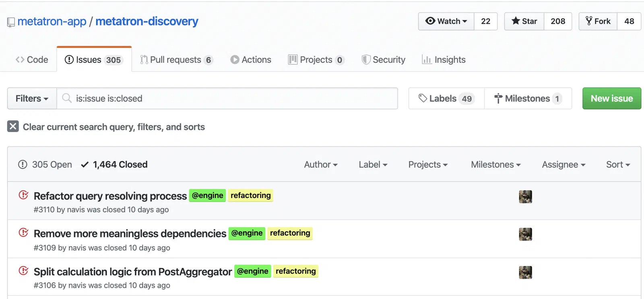This screenshot has height=299, width=644.
Task: Open issue Split calculation logic from PostAggregator
Action: coord(133,272)
